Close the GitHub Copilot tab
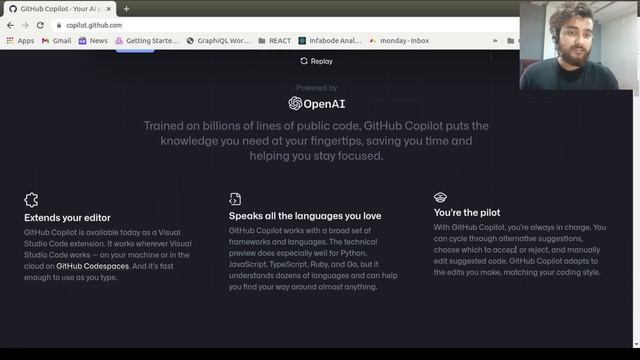 109,9
